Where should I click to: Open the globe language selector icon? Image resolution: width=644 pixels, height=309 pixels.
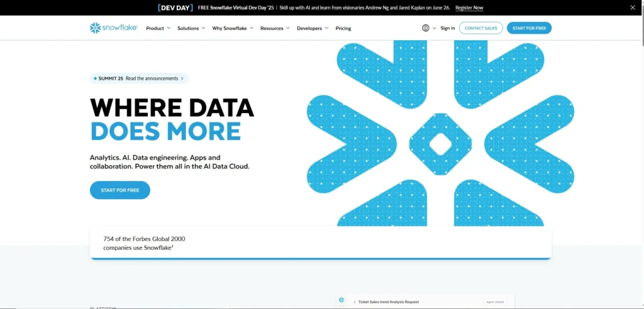(426, 28)
